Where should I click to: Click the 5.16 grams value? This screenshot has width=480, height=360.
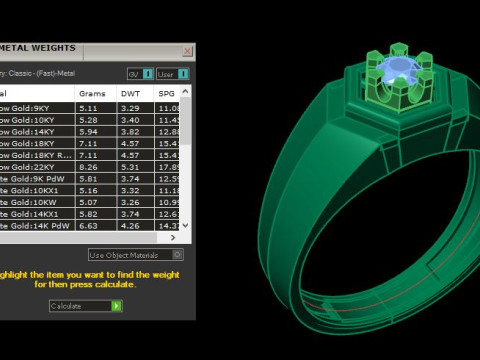(88, 190)
